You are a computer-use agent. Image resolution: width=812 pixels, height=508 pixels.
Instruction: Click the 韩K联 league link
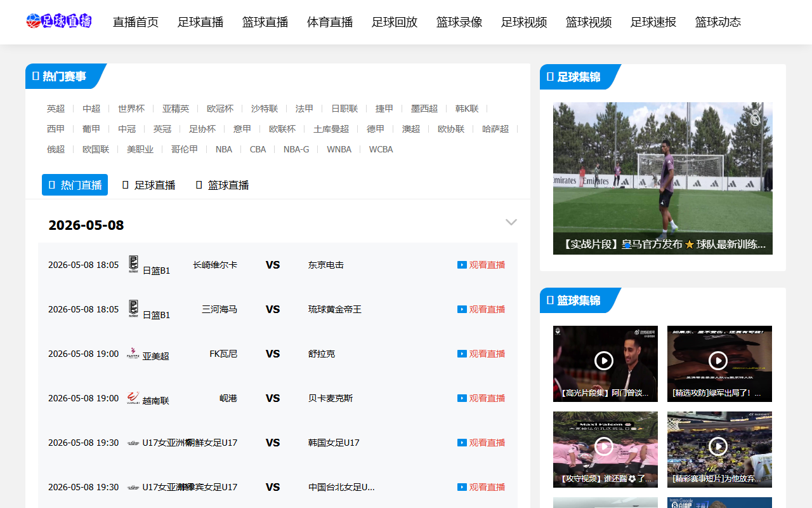pyautogui.click(x=467, y=109)
